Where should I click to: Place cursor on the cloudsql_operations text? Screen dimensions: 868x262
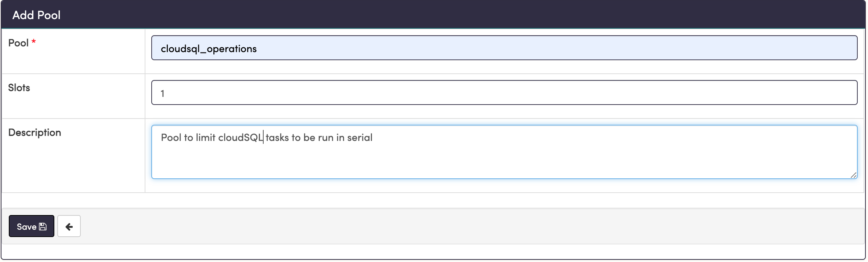click(209, 49)
